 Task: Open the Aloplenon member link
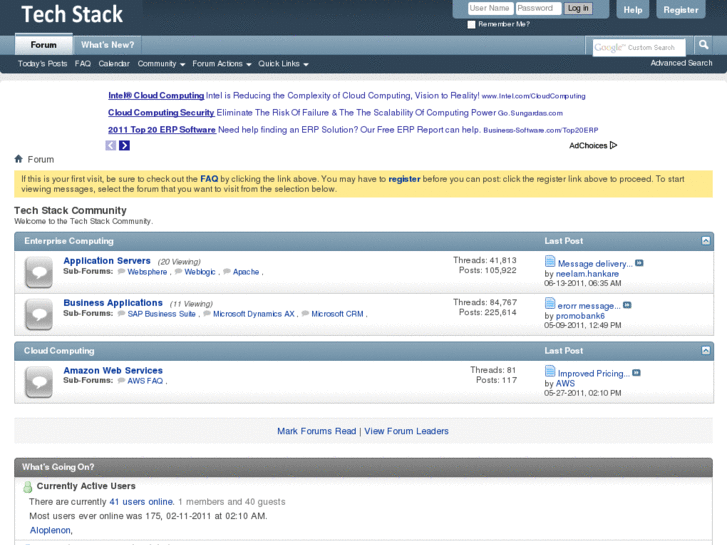pyautogui.click(x=50, y=530)
